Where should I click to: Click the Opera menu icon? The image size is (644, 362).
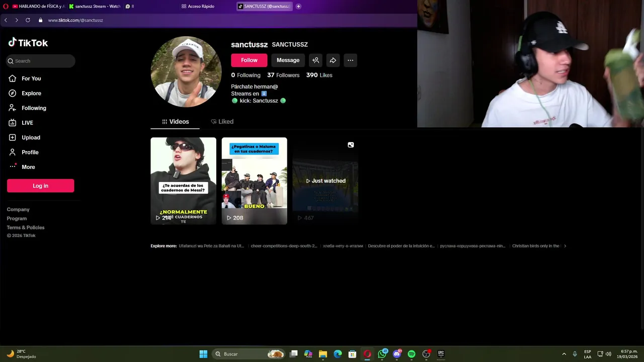pos(6,7)
